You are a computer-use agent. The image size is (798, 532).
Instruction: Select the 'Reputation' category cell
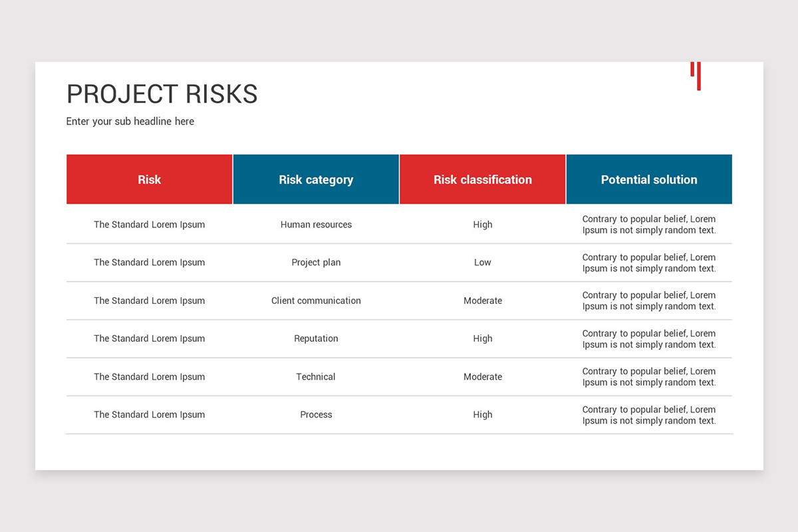click(x=316, y=338)
